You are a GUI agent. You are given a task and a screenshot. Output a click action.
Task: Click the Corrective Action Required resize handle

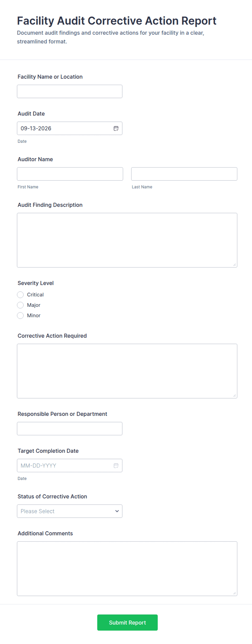(234, 395)
